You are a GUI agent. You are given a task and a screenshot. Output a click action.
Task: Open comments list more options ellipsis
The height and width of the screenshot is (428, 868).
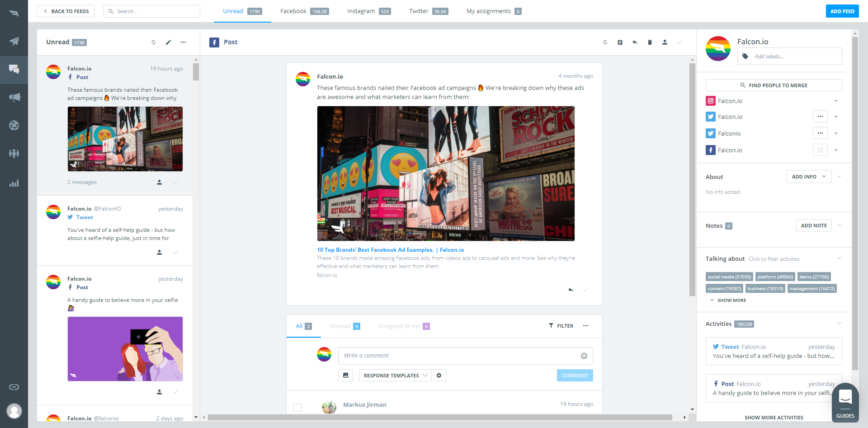(x=585, y=326)
